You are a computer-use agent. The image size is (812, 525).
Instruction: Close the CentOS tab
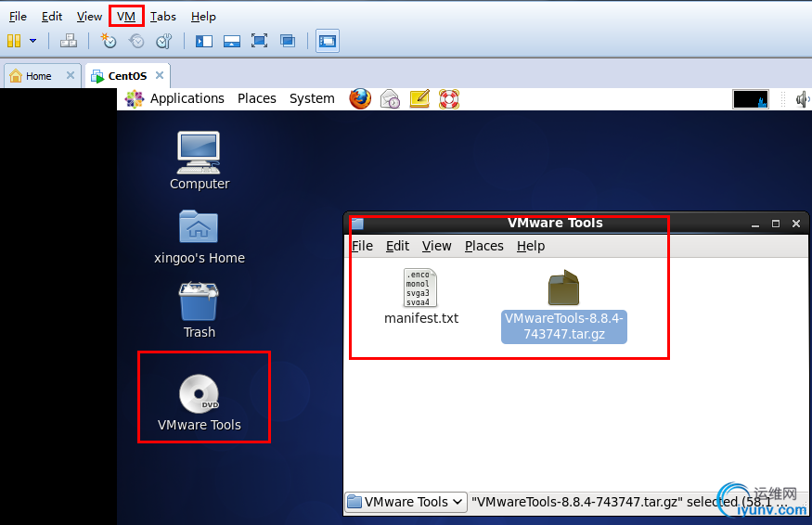(x=160, y=75)
